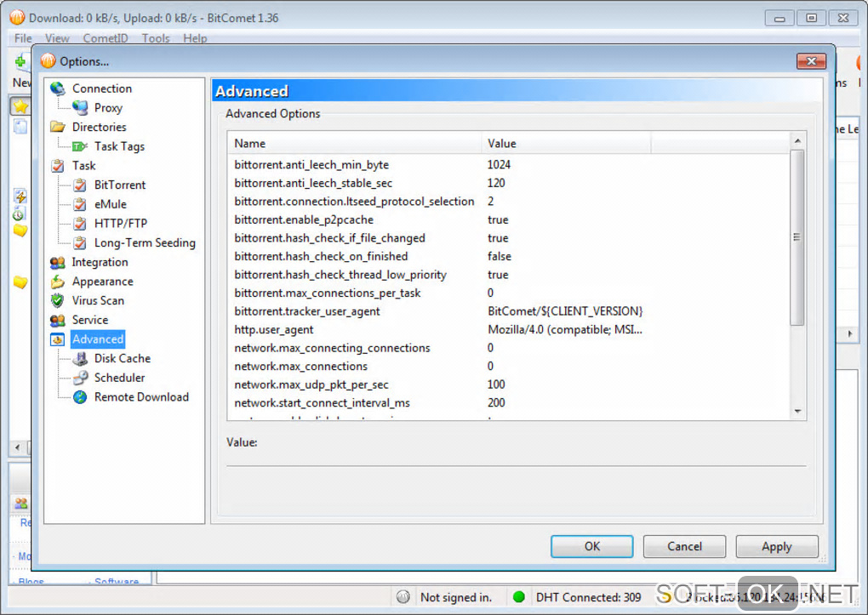Select bittorrent.hash_check_on_finished row
This screenshot has height=615, width=868.
click(508, 256)
